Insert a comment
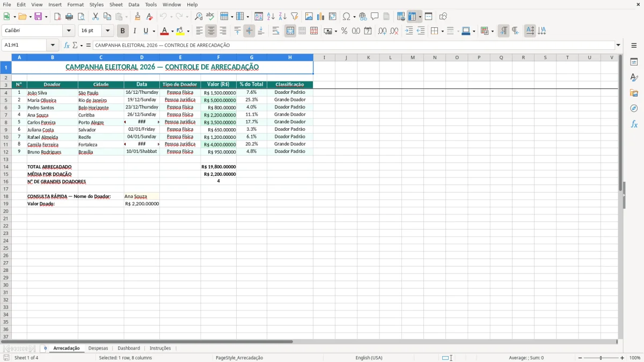 (375, 17)
